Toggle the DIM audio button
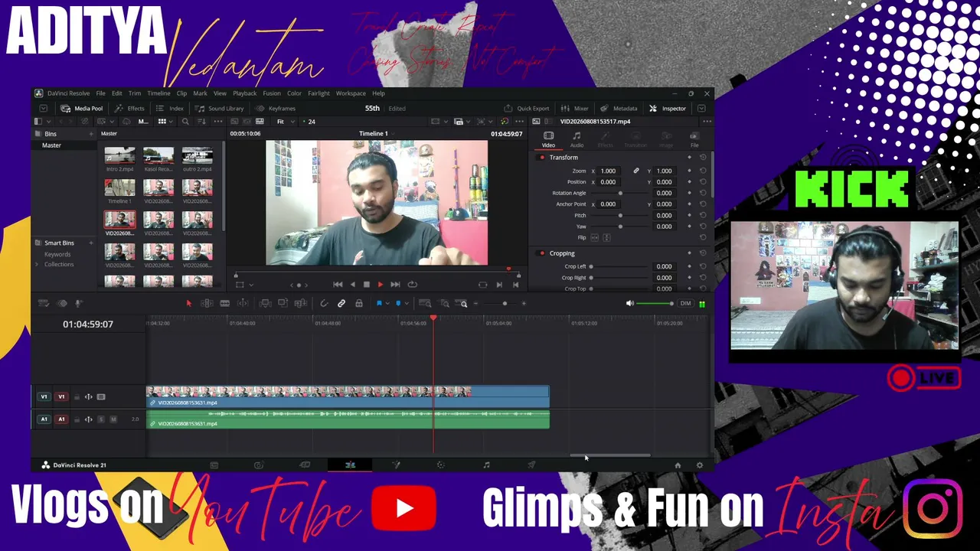The width and height of the screenshot is (980, 551). (x=685, y=304)
